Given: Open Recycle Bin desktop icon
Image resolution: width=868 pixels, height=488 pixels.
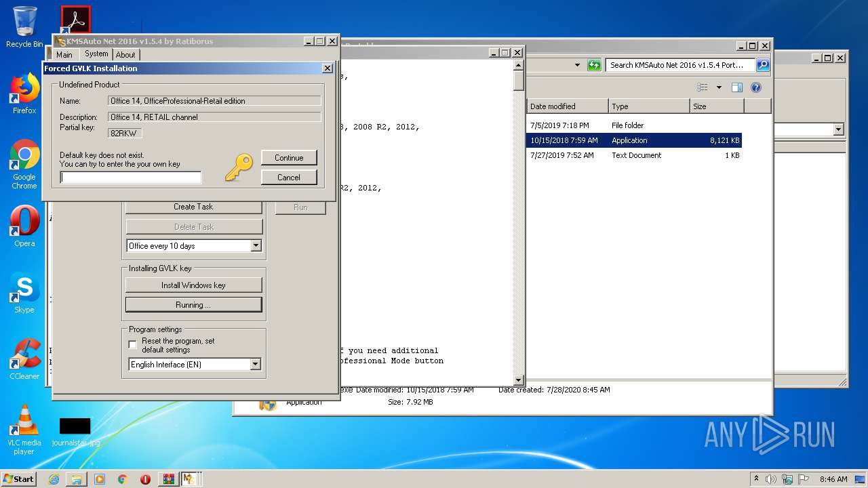Looking at the screenshot, I should 24,27.
